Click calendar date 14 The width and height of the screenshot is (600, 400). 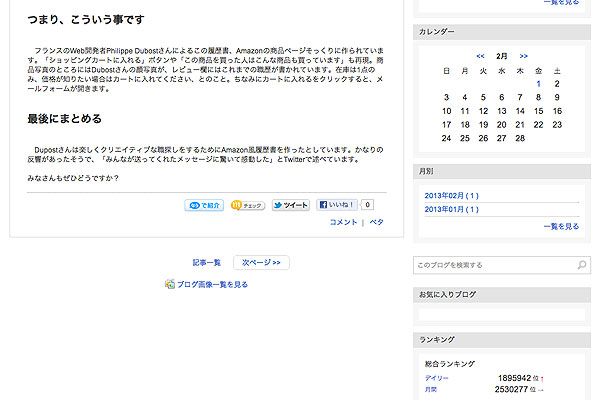[x=520, y=111]
